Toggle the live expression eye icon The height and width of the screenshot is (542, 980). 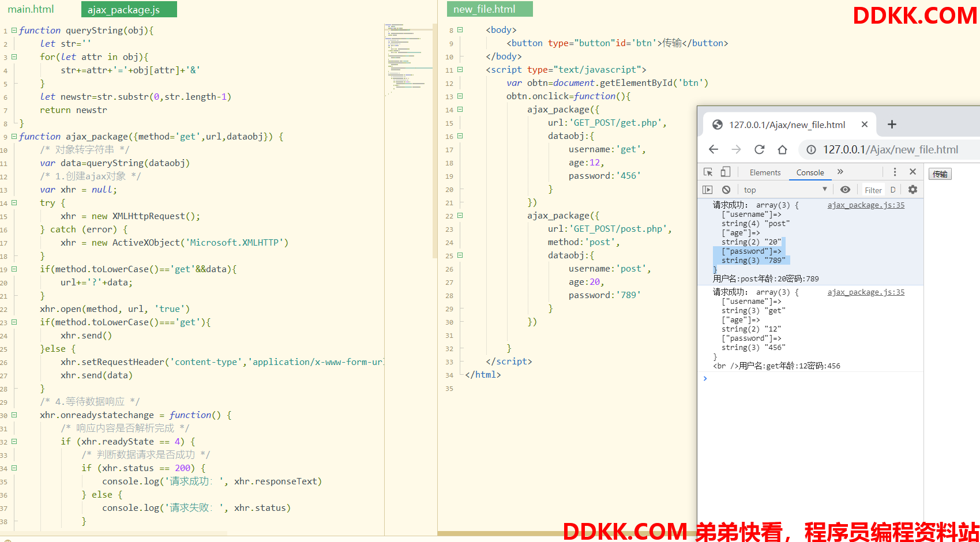coord(845,190)
